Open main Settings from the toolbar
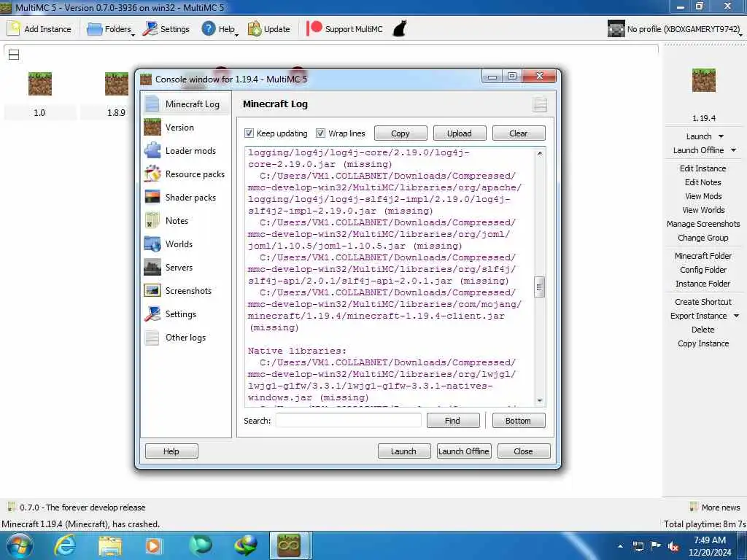Image resolution: width=747 pixels, height=560 pixels. click(x=150, y=29)
